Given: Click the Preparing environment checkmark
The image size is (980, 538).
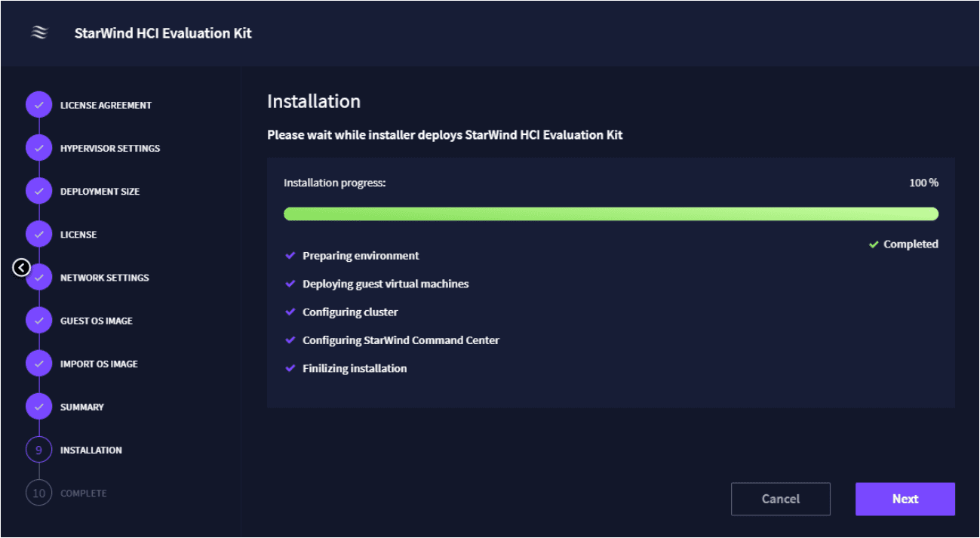Looking at the screenshot, I should click(290, 256).
